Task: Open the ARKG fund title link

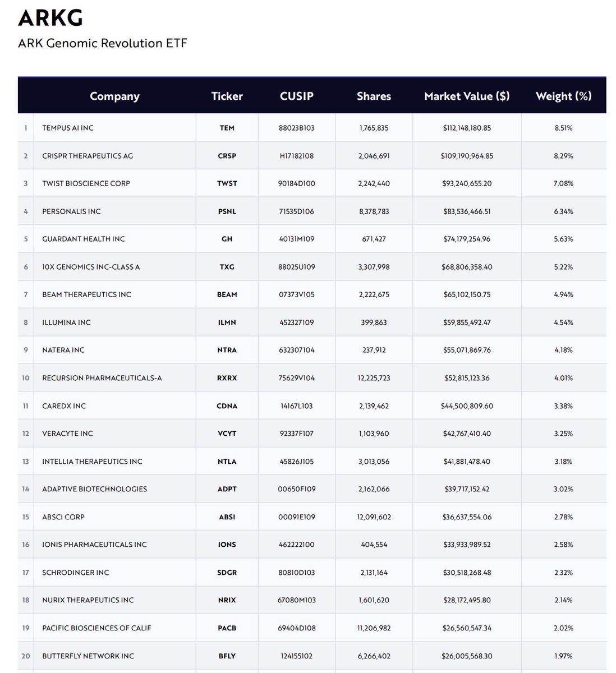Action: [50, 19]
